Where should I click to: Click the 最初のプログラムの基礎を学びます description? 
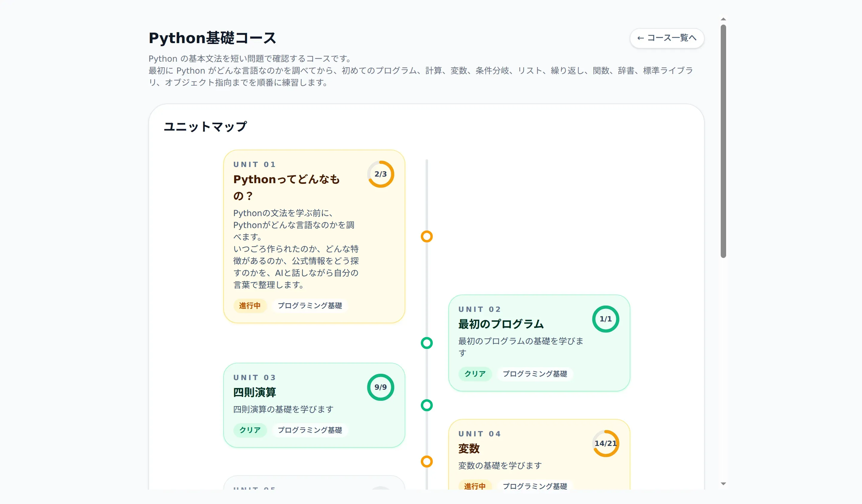coord(520,347)
